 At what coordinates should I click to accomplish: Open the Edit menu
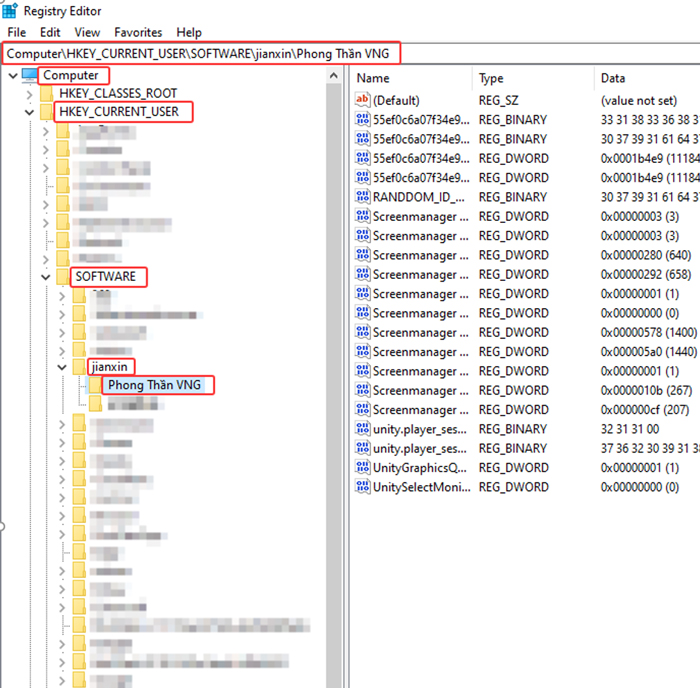[50, 32]
